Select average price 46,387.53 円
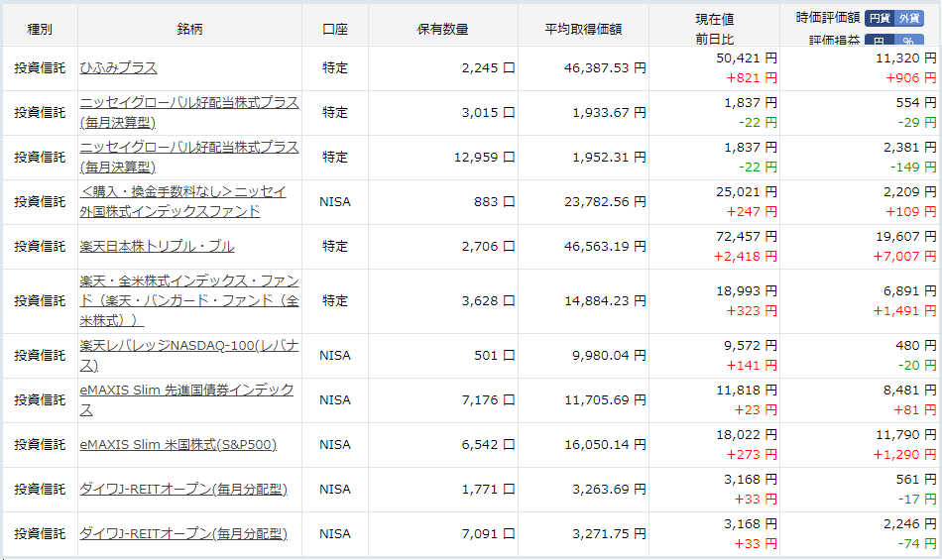 click(x=605, y=67)
